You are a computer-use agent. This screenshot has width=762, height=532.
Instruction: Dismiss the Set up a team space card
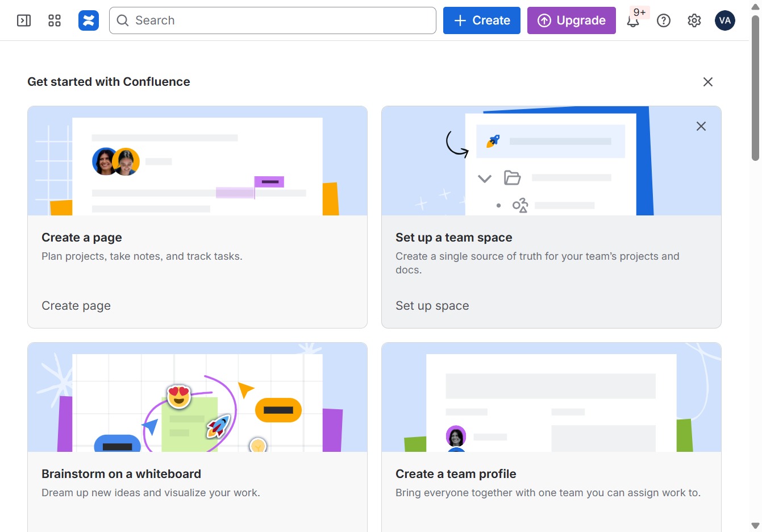701,126
